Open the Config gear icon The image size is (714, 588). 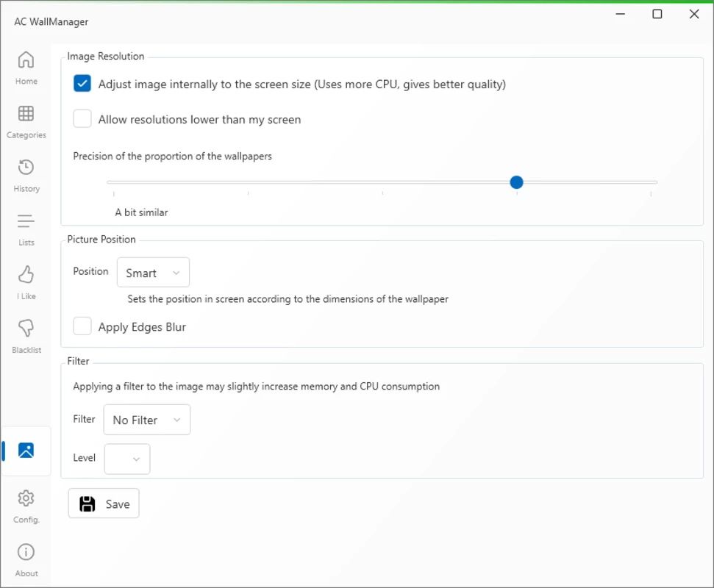click(26, 498)
